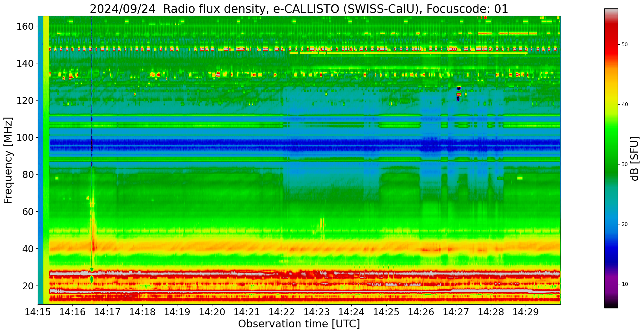Click the 14:23 time tick label
This screenshot has width=644, height=333.
tap(317, 311)
